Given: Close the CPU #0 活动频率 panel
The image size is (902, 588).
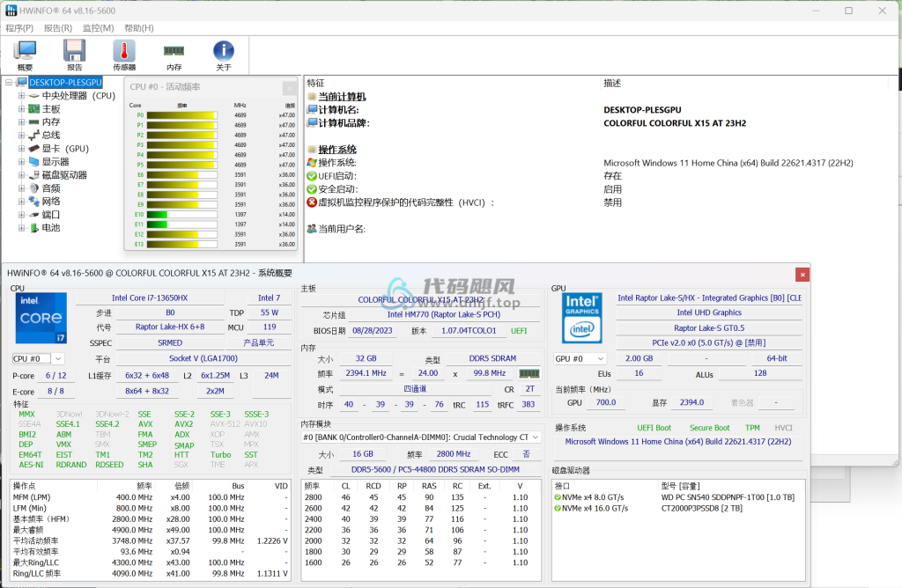Looking at the screenshot, I should tap(289, 88).
